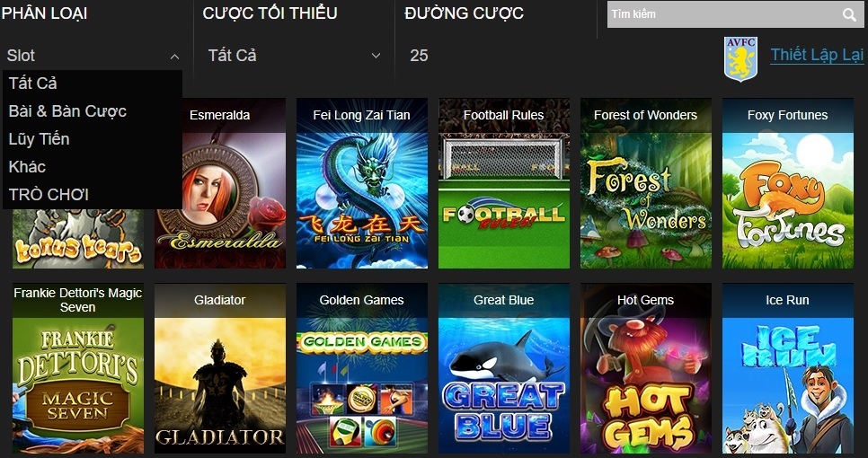
Task: Launch the Football Rules slot game
Action: pyautogui.click(x=504, y=183)
